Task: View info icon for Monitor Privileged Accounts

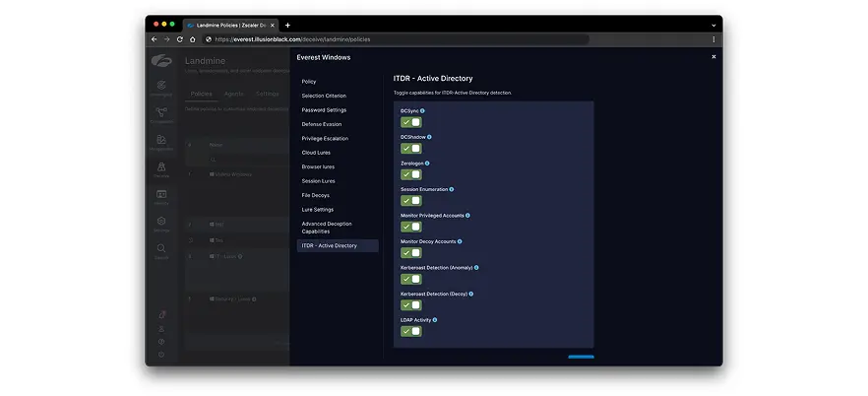Action: click(467, 216)
